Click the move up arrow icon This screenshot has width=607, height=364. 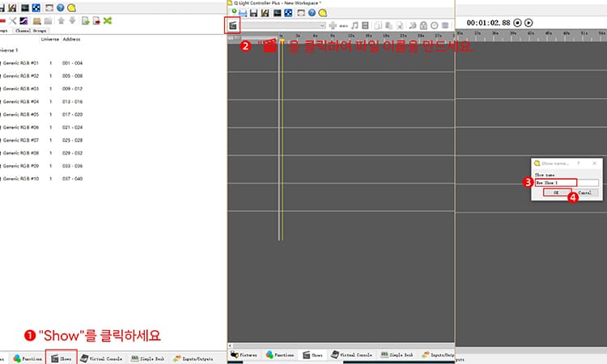(62, 20)
